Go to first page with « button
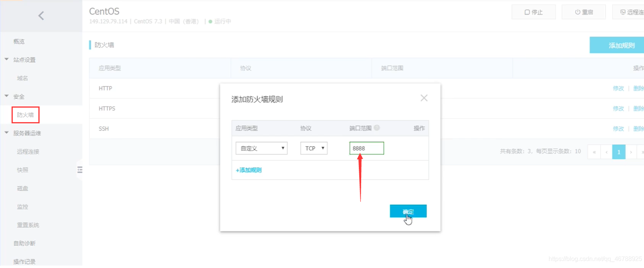644x268 pixels. [x=594, y=152]
